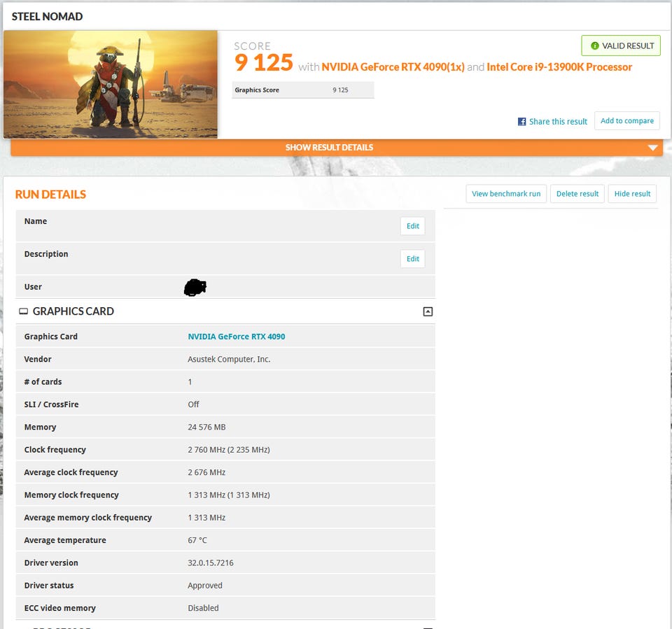
Task: Click the Facebook share icon
Action: point(521,122)
